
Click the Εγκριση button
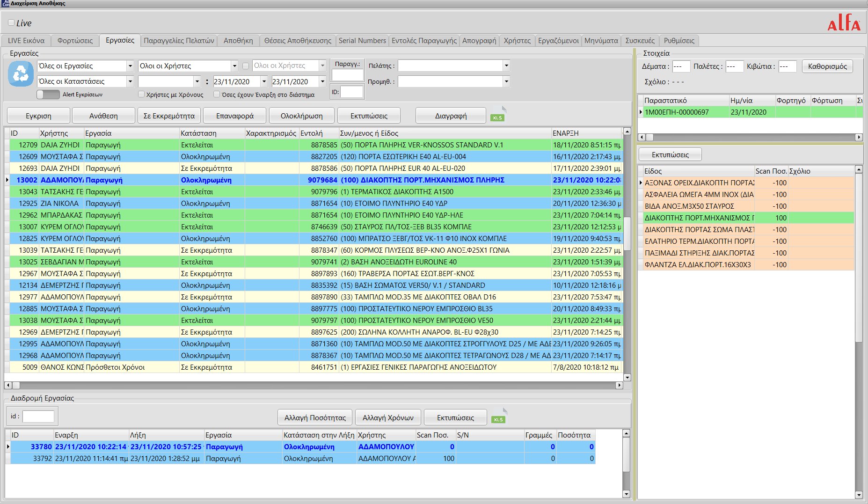(39, 116)
